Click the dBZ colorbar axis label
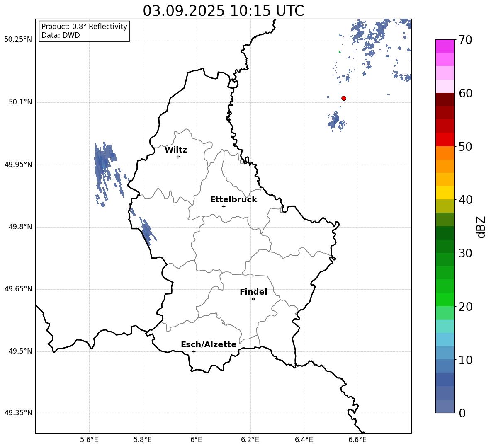The height and width of the screenshot is (448, 491). point(481,227)
